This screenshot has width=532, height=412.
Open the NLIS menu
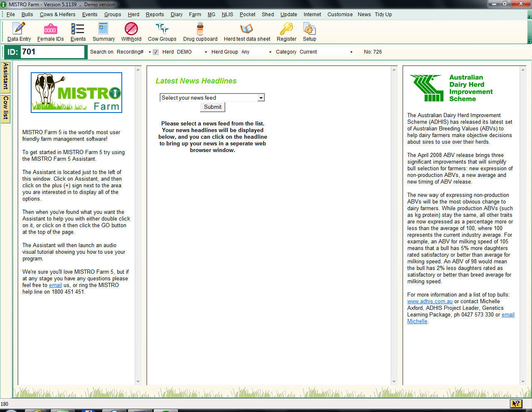(x=227, y=14)
